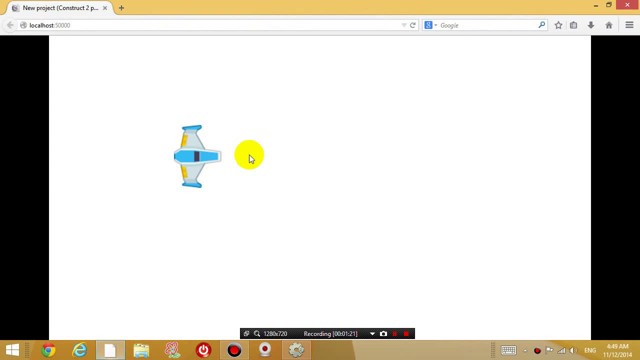Toggle the volume speaker in system tray

pos(573,350)
